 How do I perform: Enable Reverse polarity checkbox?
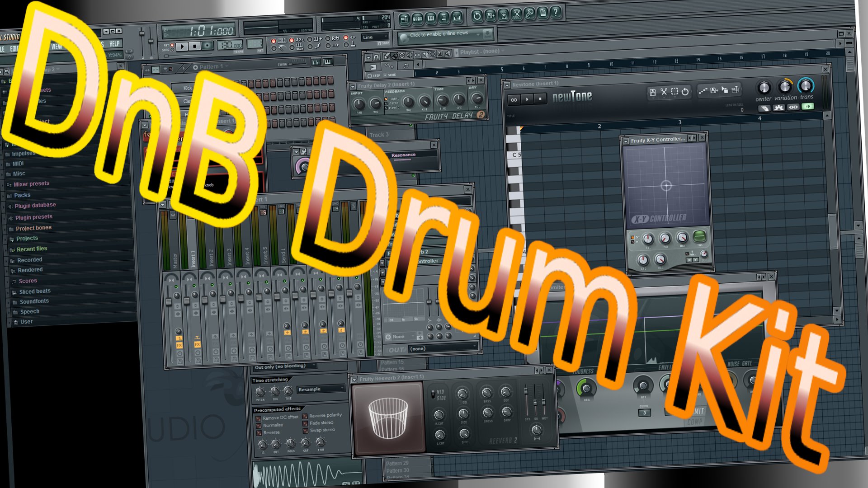coord(305,416)
